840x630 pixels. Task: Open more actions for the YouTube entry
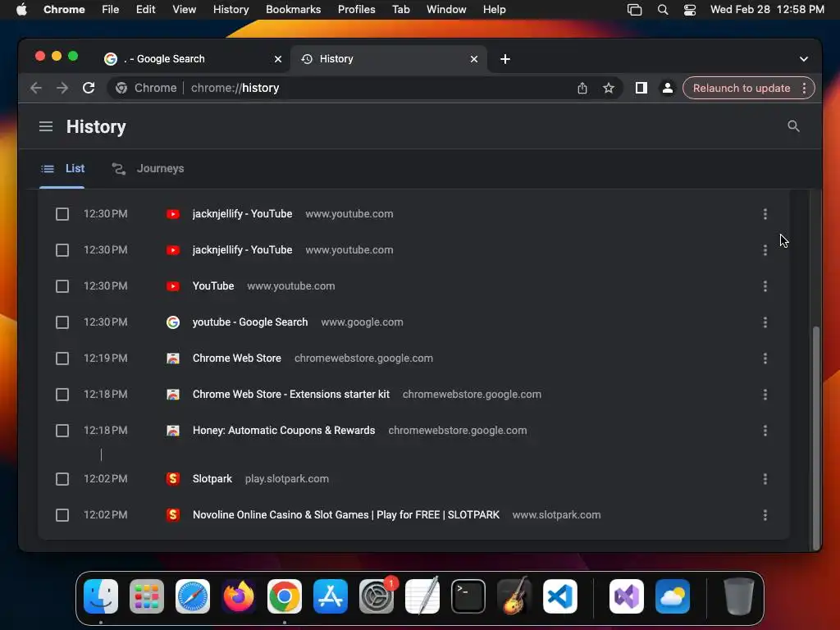click(765, 286)
